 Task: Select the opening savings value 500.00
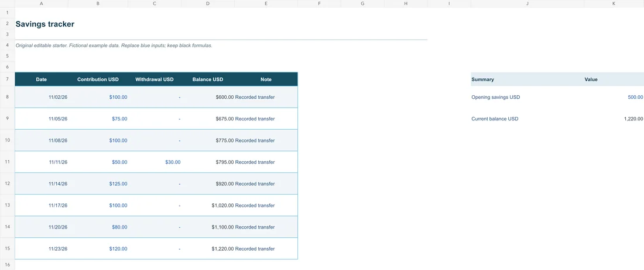[x=614, y=97]
